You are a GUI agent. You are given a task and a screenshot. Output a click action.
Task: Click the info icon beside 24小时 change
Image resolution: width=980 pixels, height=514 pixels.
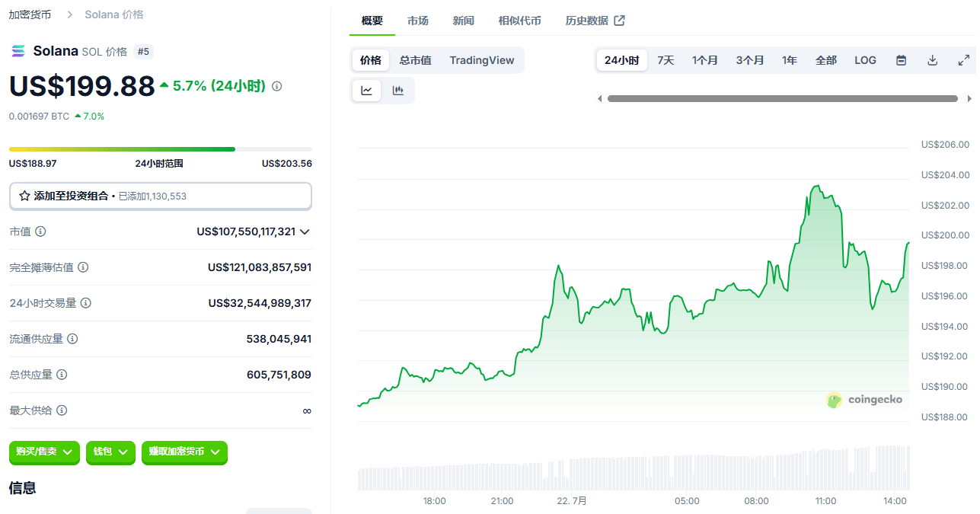276,86
